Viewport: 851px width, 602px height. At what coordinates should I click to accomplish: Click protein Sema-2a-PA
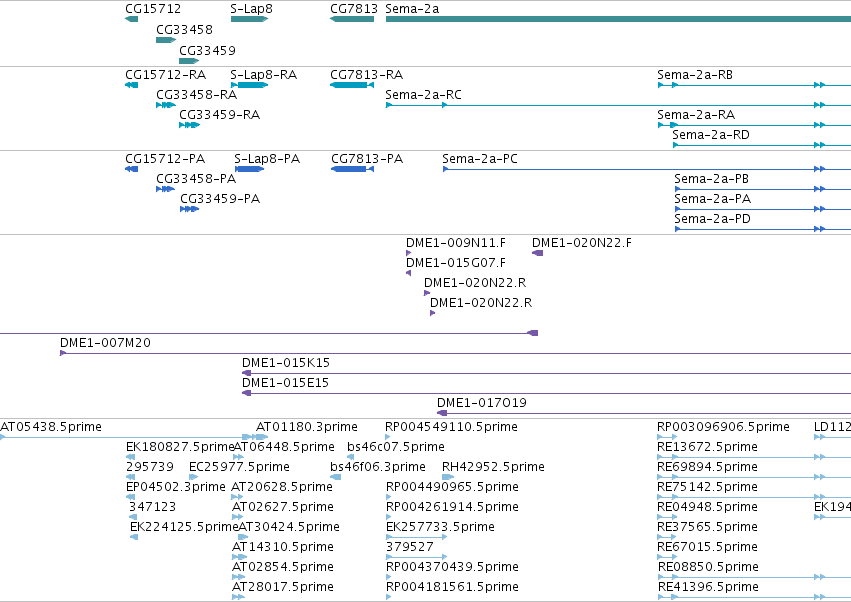click(713, 199)
